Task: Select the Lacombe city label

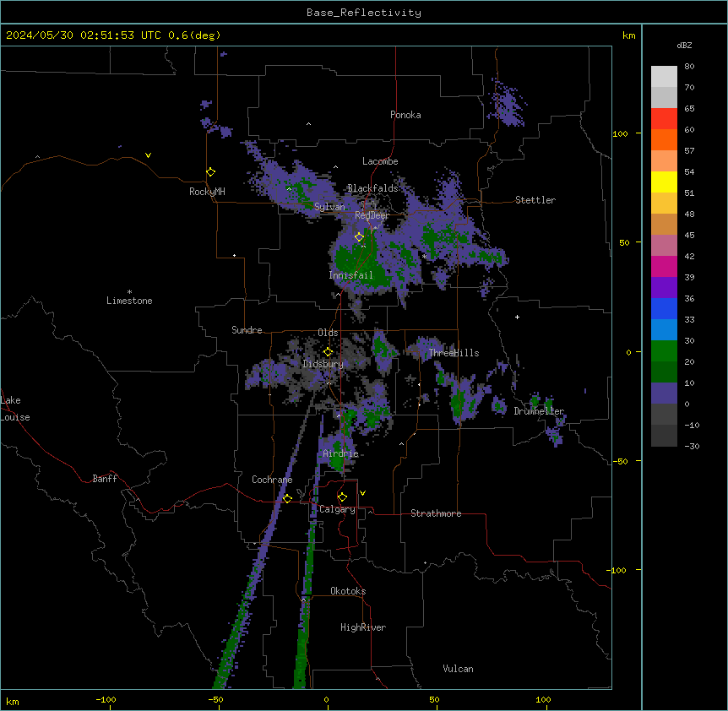Action: (380, 161)
